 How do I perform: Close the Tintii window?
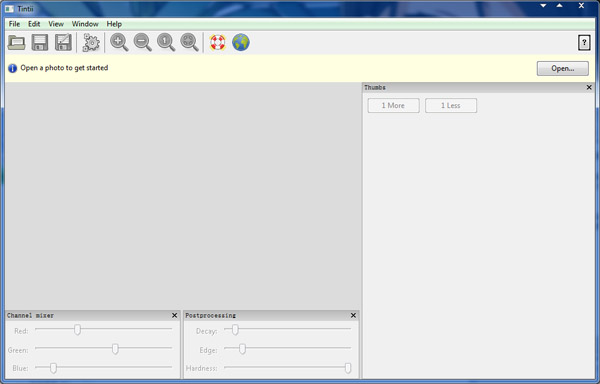pos(581,6)
